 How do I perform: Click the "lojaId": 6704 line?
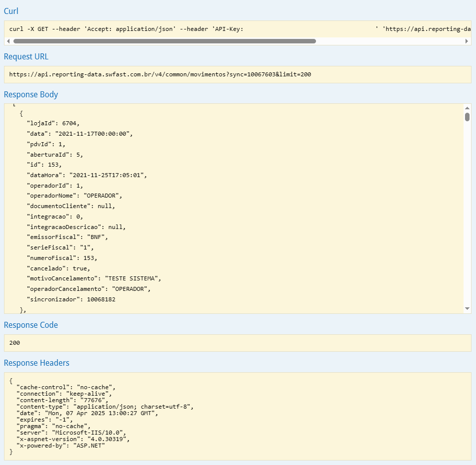coord(53,123)
